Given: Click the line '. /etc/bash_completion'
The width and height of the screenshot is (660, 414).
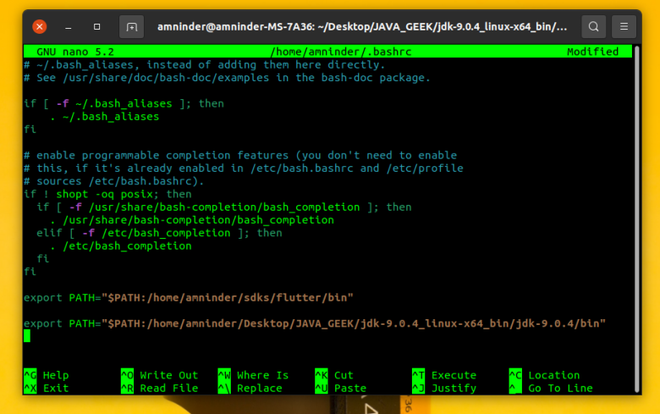Looking at the screenshot, I should pos(121,246).
